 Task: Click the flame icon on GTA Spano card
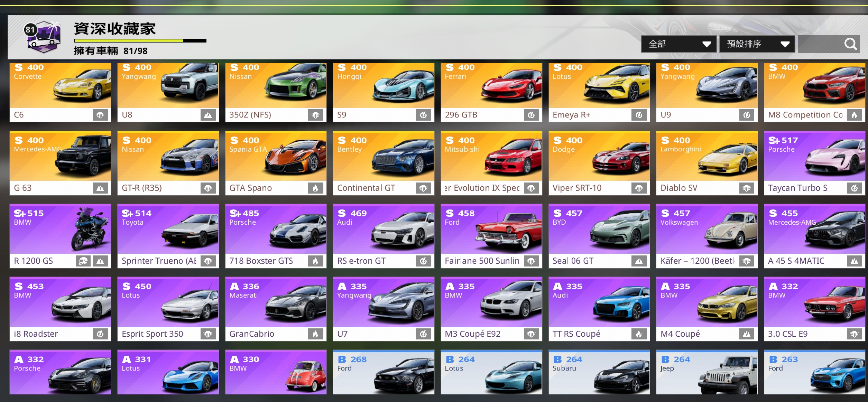tap(315, 188)
